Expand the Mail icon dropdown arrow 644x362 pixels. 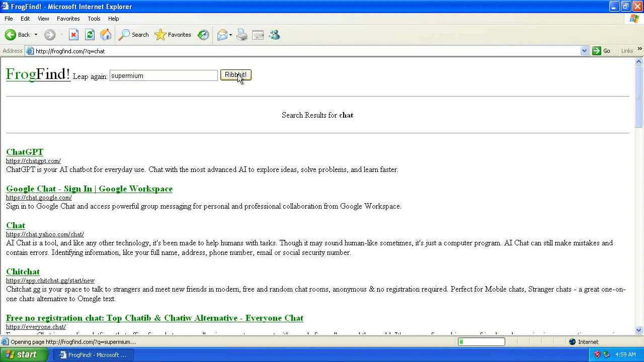coord(230,35)
